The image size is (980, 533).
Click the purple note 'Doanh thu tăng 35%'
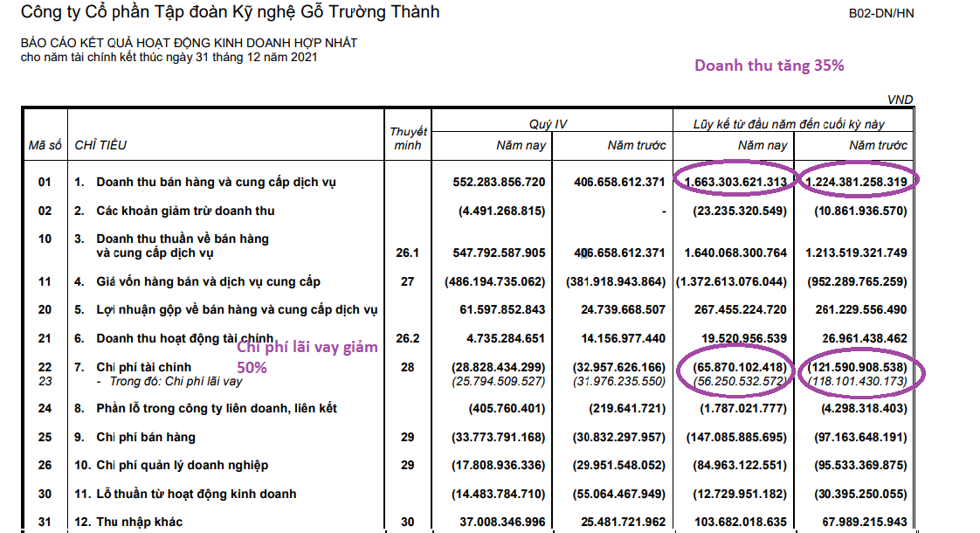[769, 66]
